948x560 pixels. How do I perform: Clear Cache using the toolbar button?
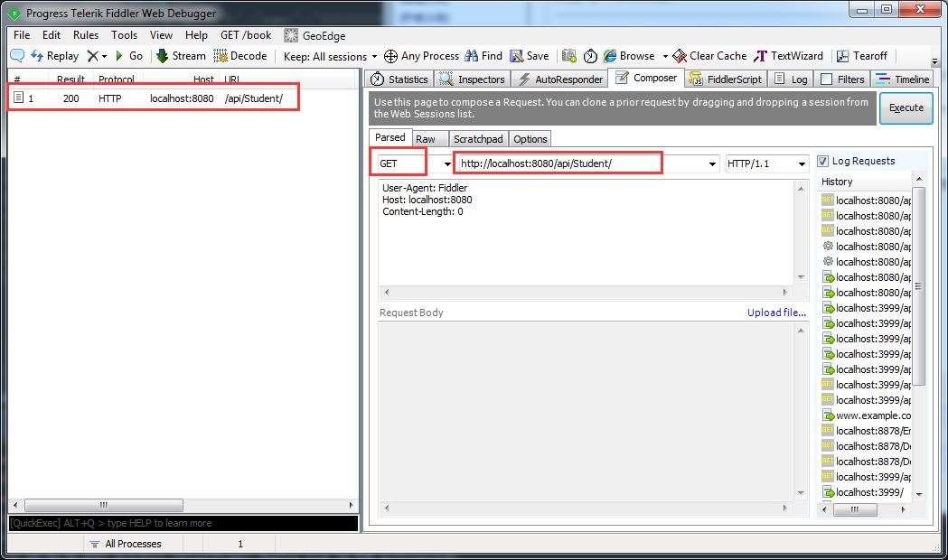click(709, 56)
